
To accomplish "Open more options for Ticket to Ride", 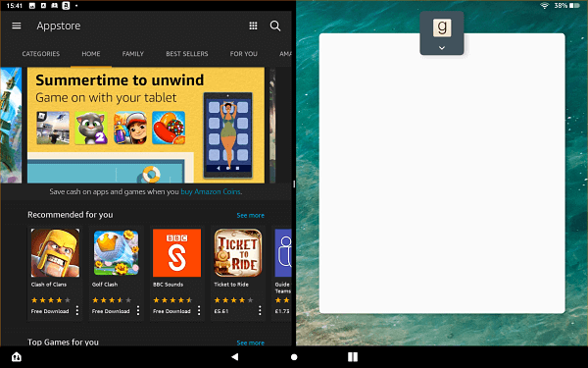I will coord(260,310).
